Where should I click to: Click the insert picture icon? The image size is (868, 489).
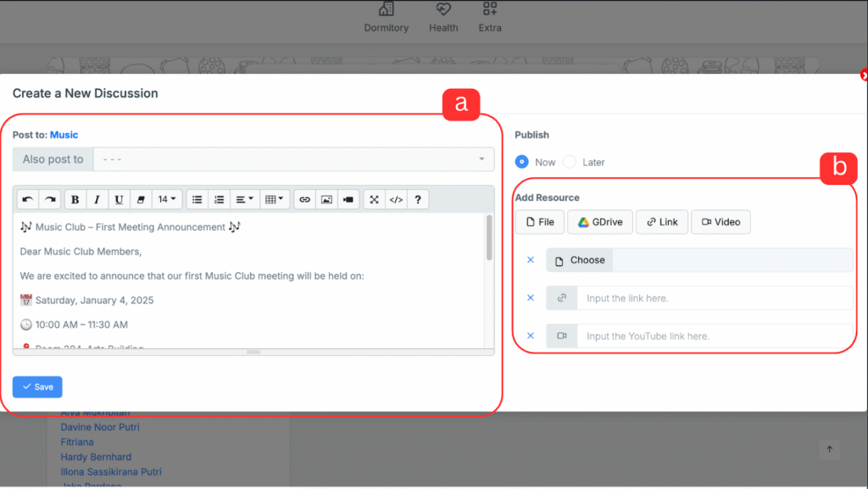325,200
